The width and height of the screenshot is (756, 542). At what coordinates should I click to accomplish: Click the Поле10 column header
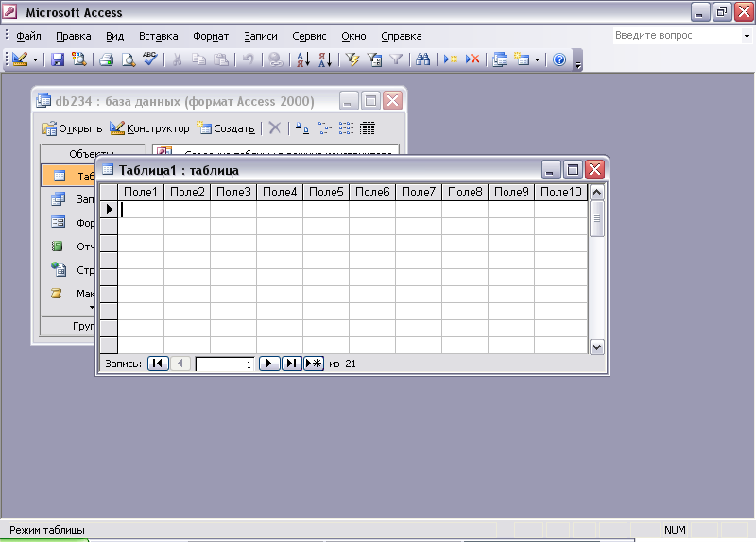[560, 193]
